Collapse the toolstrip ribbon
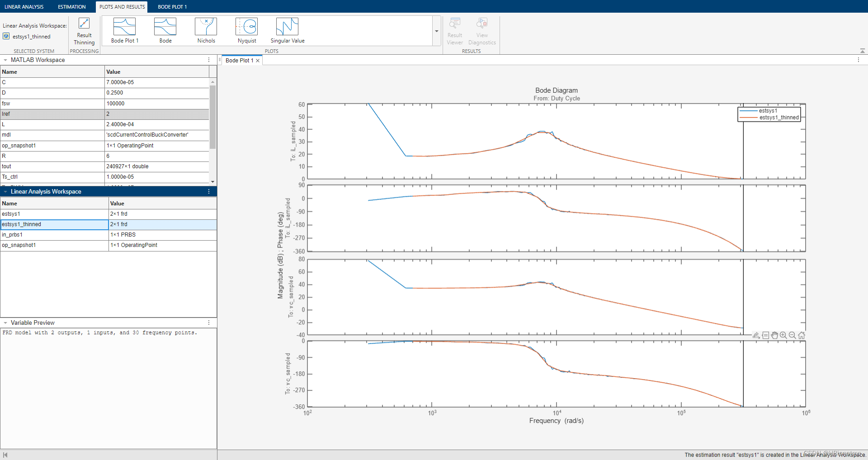 tap(862, 51)
